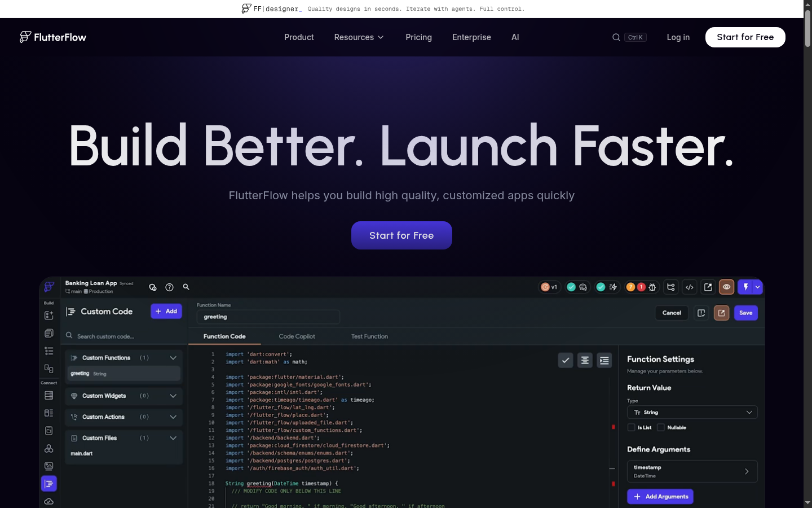Viewport: 812px width, 508px height.
Task: Open the branching icon in the editor toolbar
Action: pyautogui.click(x=671, y=287)
